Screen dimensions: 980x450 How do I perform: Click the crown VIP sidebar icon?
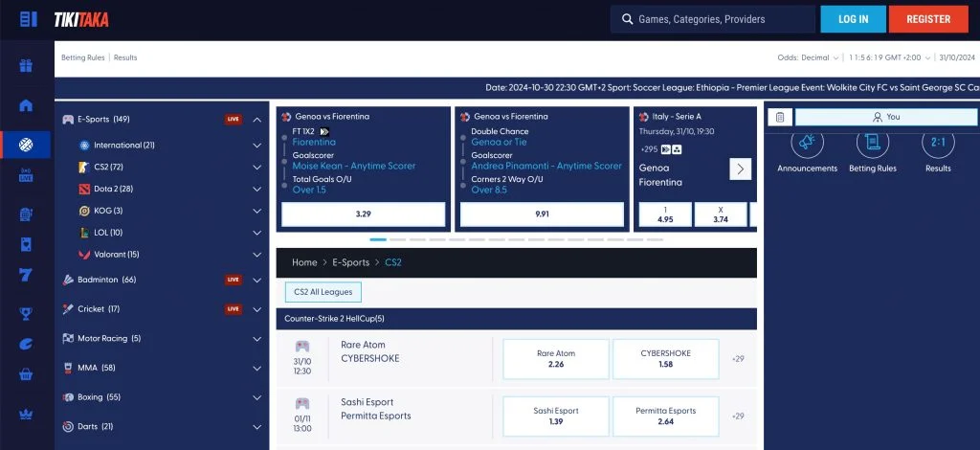(x=26, y=415)
